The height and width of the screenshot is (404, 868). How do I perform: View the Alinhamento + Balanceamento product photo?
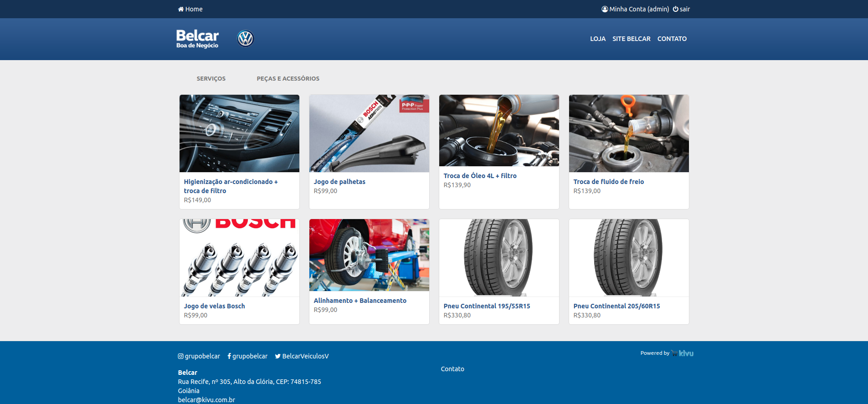[x=369, y=255]
